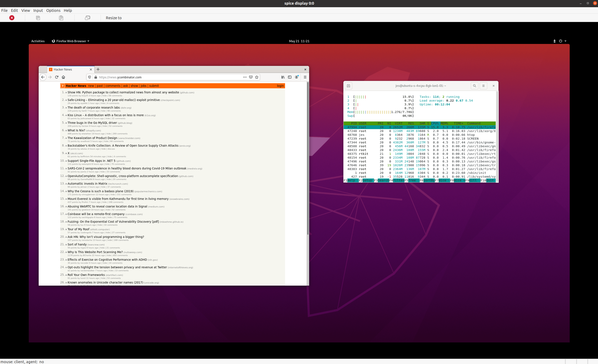Click terminal search magnifier icon
Screen dimensions: 598x364
tap(474, 86)
